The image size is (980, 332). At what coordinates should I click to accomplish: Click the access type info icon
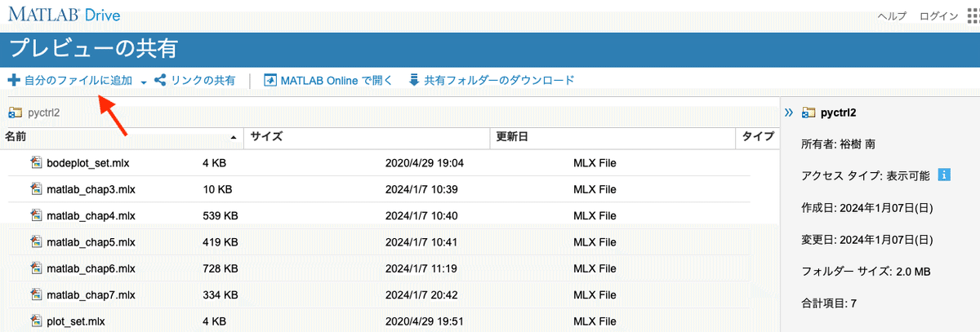pyautogui.click(x=943, y=175)
